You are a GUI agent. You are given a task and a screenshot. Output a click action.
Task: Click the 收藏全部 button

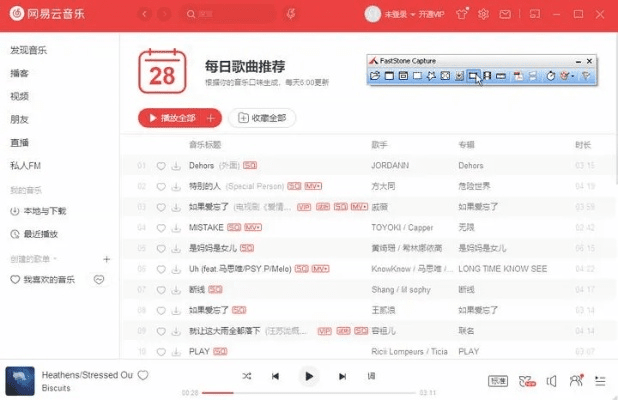coord(264,118)
